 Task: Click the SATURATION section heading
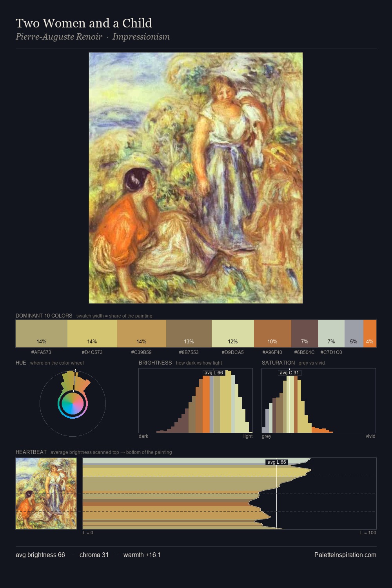(278, 363)
